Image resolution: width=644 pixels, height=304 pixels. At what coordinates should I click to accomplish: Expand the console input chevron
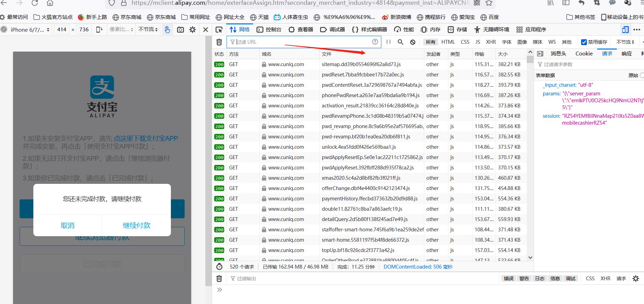coord(219,290)
